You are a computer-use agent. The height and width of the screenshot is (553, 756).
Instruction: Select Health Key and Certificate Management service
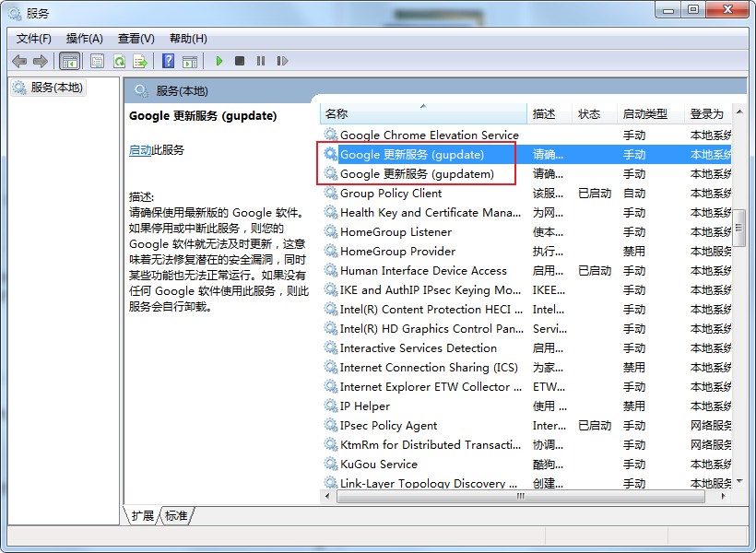(x=526, y=213)
